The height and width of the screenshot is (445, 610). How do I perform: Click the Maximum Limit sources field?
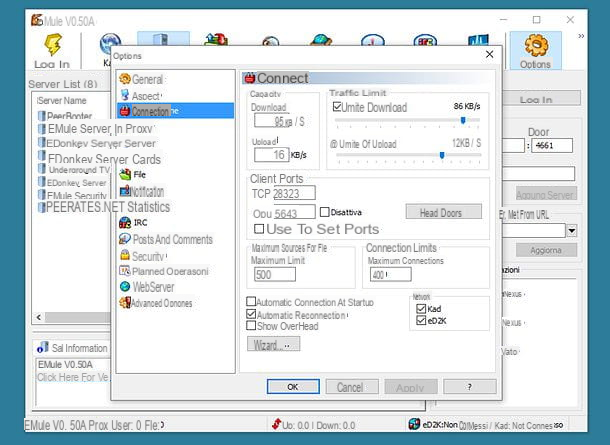275,275
